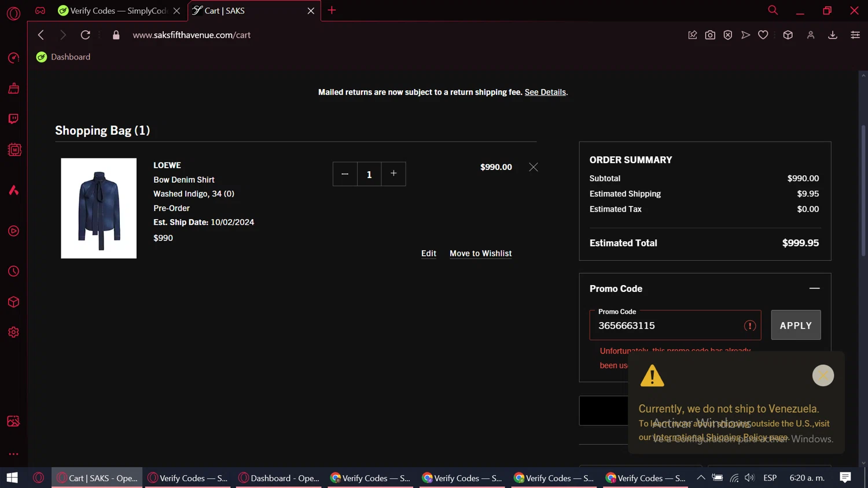
Task: Open the downloads icon
Action: pos(833,35)
